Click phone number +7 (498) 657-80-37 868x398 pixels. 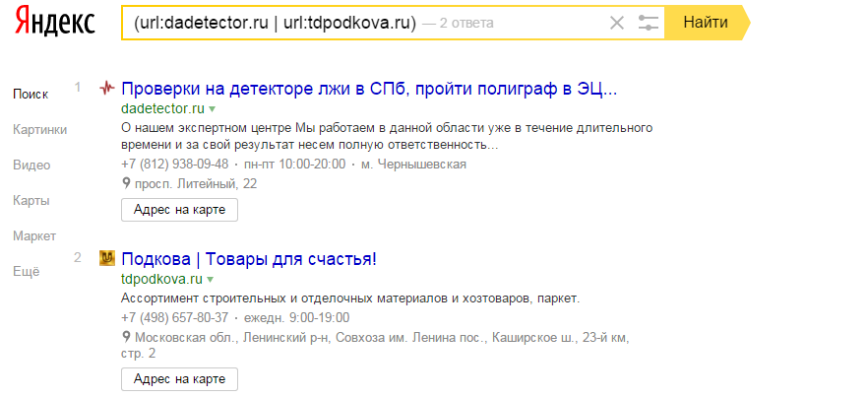175,318
